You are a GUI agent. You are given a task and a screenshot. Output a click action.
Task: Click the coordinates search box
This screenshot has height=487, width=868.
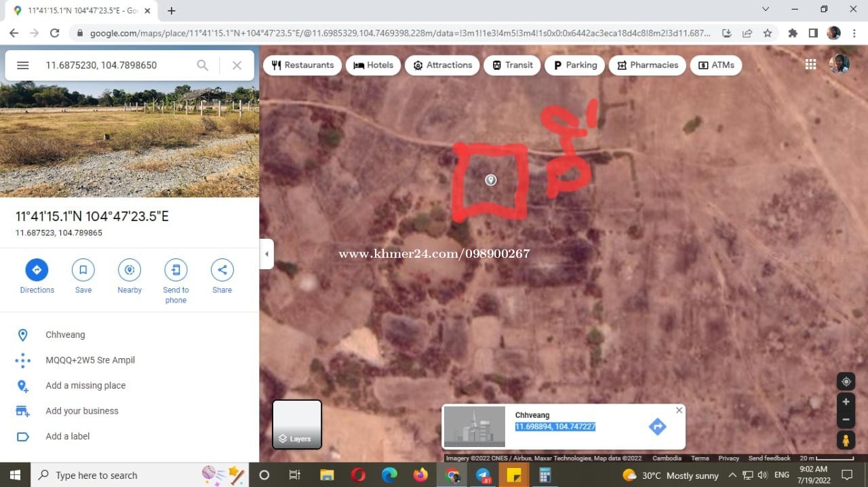tap(115, 65)
